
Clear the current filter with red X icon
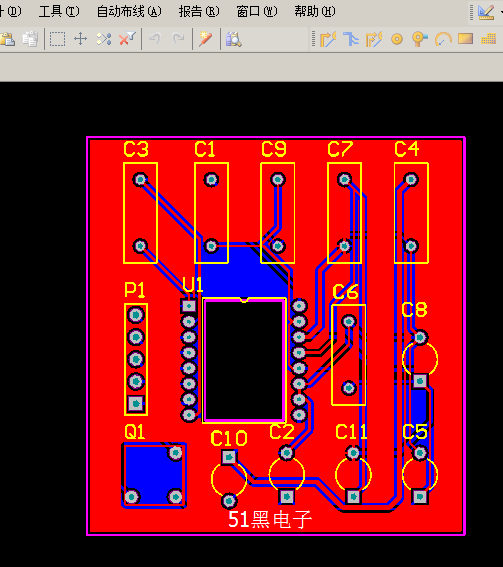coord(127,39)
